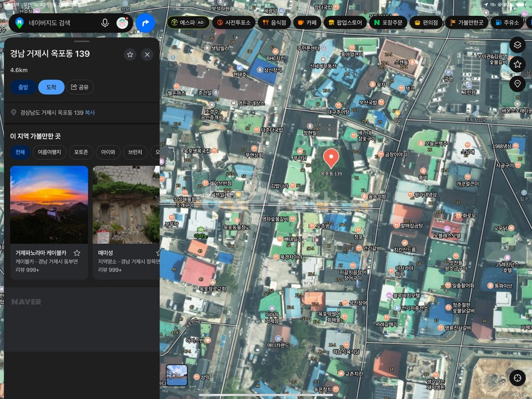Select the 카페 category chip
532x399 pixels.
tap(307, 23)
